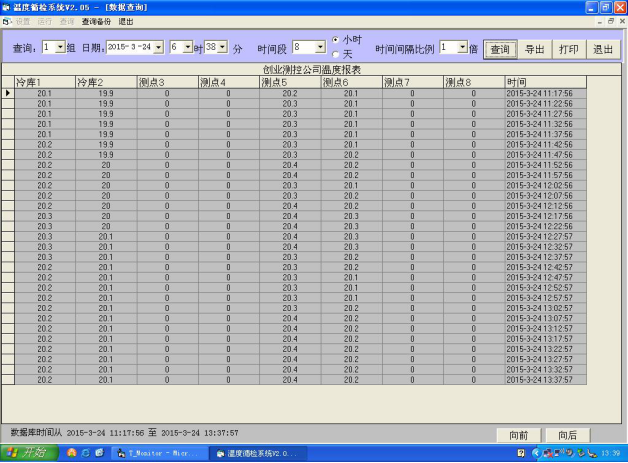Open the 时间段 dropdown showing 8

tap(320, 47)
